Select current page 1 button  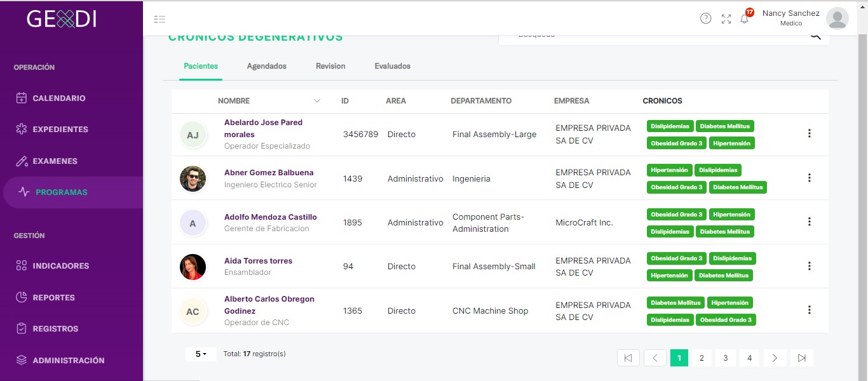679,358
